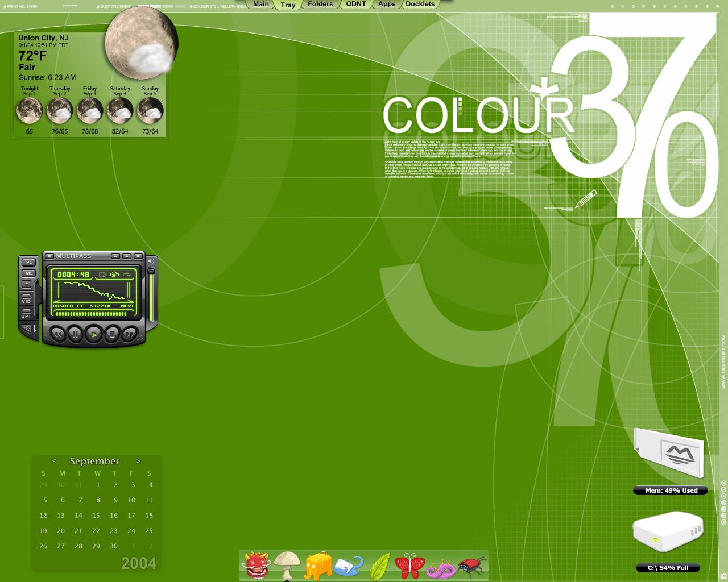Go to previous month in calendar
Image resolution: width=728 pixels, height=582 pixels.
pos(54,461)
